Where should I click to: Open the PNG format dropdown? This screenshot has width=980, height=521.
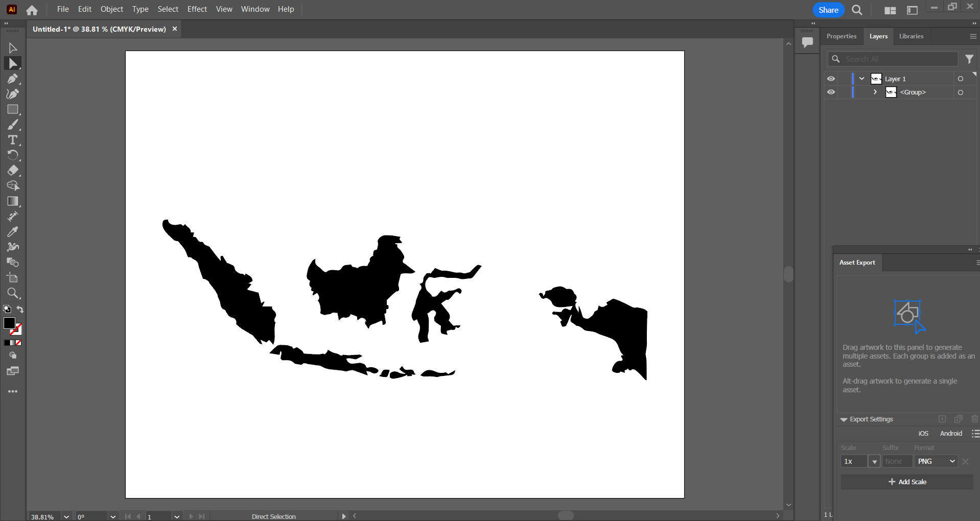pos(936,461)
